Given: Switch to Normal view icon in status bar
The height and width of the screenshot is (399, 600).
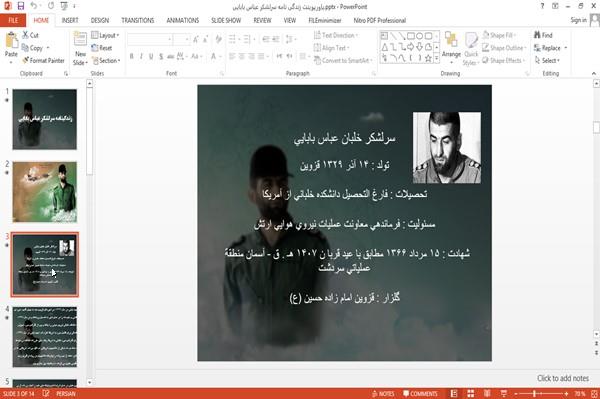Looking at the screenshot, I should coord(454,394).
